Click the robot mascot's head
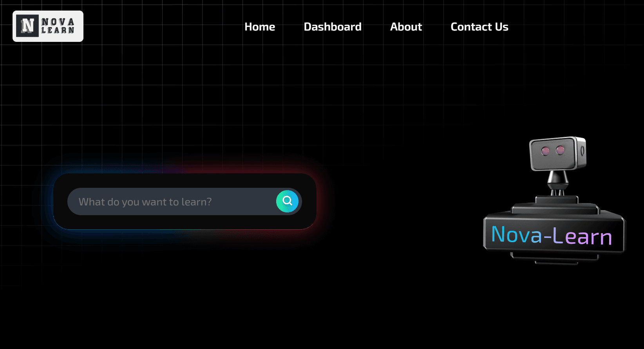Viewport: 644px width, 349px height. tap(557, 153)
